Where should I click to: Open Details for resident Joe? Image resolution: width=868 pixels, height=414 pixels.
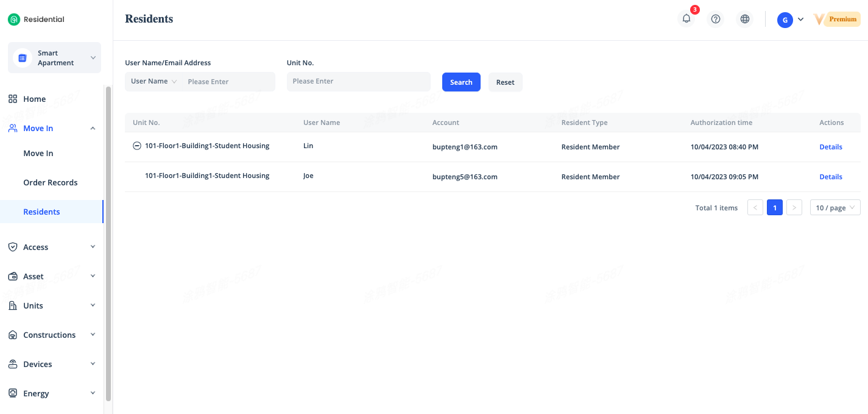pos(830,177)
